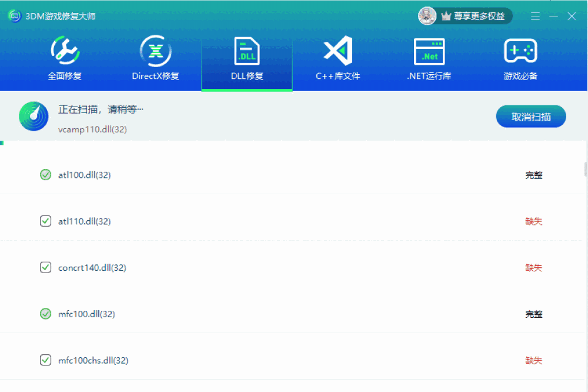Switch to the DLL修复 tab
This screenshot has height=392, width=588.
246,75
